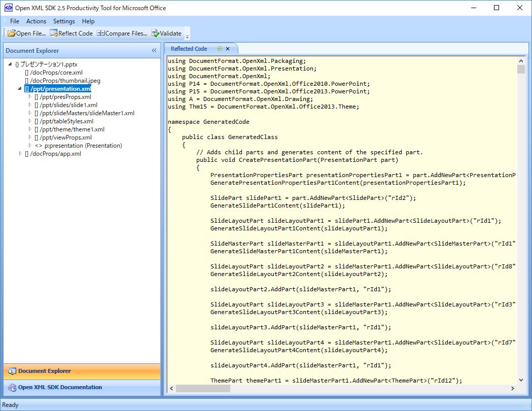Select /ppt/tableStyles.xml in the tree

click(66, 121)
